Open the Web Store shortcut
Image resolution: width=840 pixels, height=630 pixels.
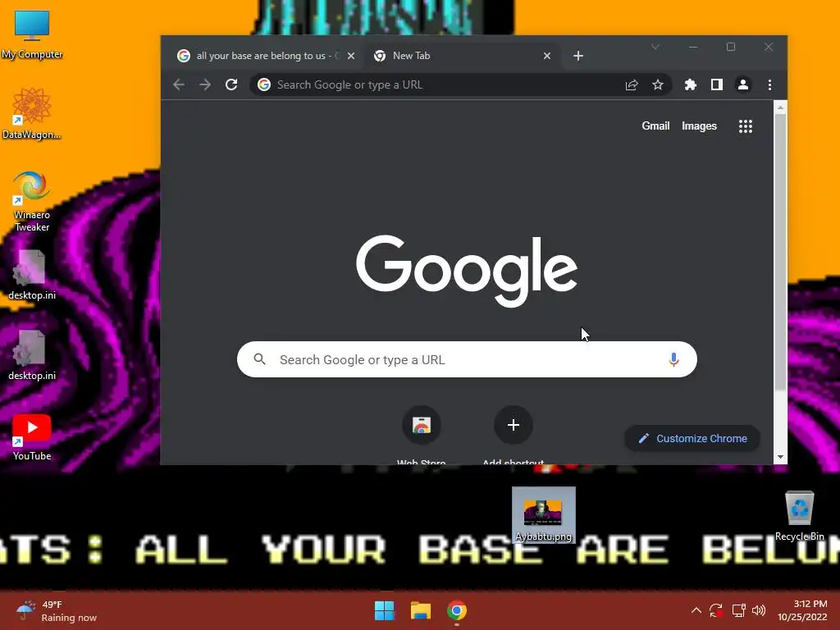coord(422,426)
